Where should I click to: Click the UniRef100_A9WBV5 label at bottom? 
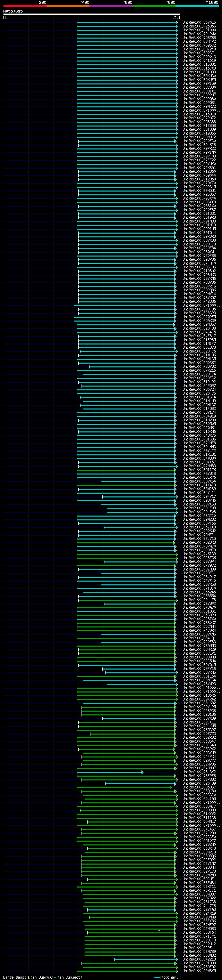coord(199,971)
